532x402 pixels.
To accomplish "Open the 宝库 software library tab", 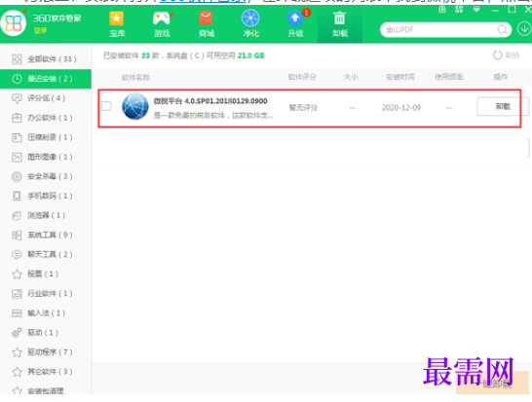I will tap(117, 24).
